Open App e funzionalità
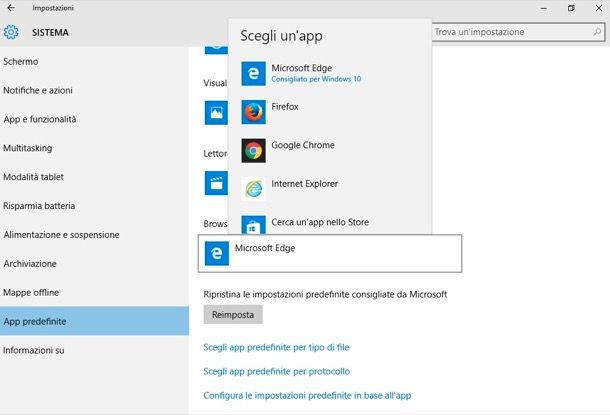 click(x=94, y=119)
